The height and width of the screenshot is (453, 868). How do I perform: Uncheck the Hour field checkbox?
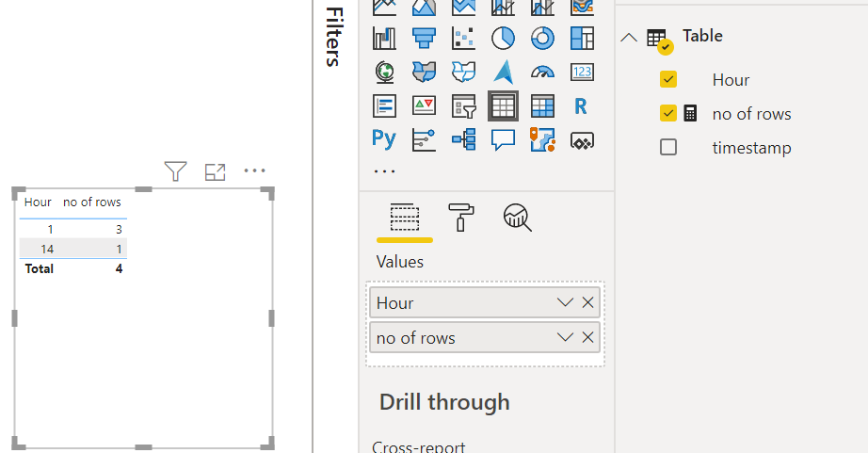[x=668, y=79]
